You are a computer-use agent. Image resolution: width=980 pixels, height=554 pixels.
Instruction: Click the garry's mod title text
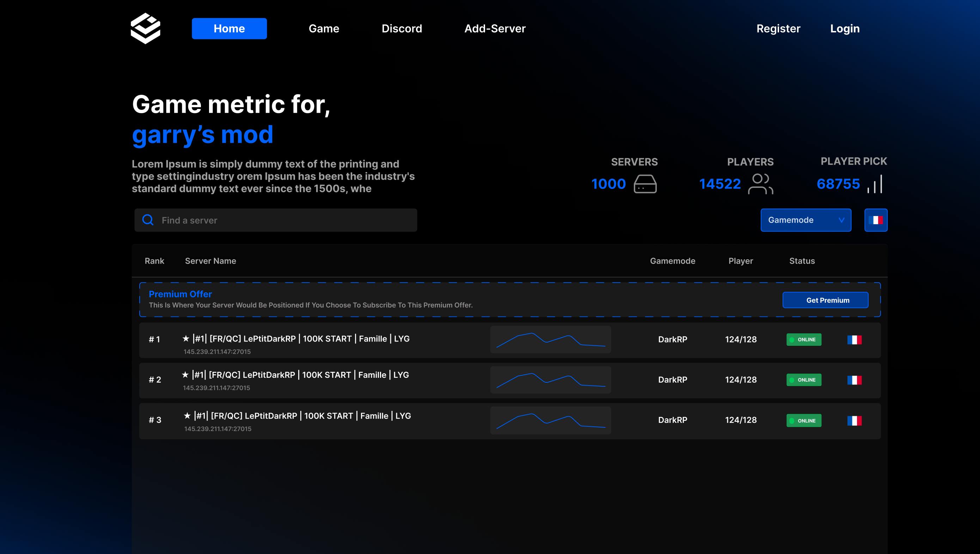202,135
